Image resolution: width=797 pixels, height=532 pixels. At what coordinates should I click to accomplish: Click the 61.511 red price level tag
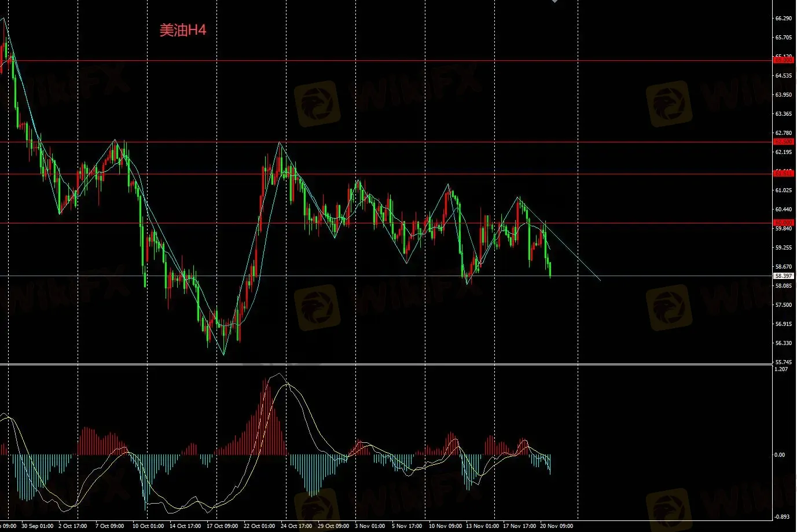784,174
